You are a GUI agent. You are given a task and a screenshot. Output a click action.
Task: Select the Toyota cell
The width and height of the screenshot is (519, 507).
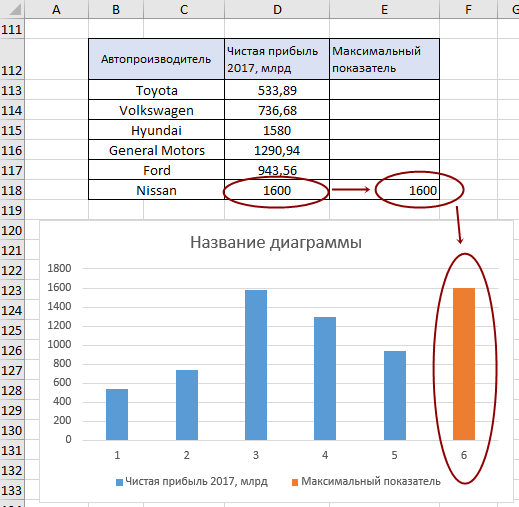[156, 90]
